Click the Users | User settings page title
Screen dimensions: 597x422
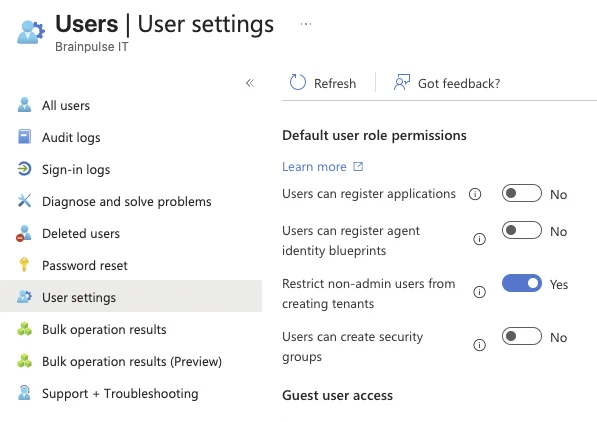tap(164, 24)
